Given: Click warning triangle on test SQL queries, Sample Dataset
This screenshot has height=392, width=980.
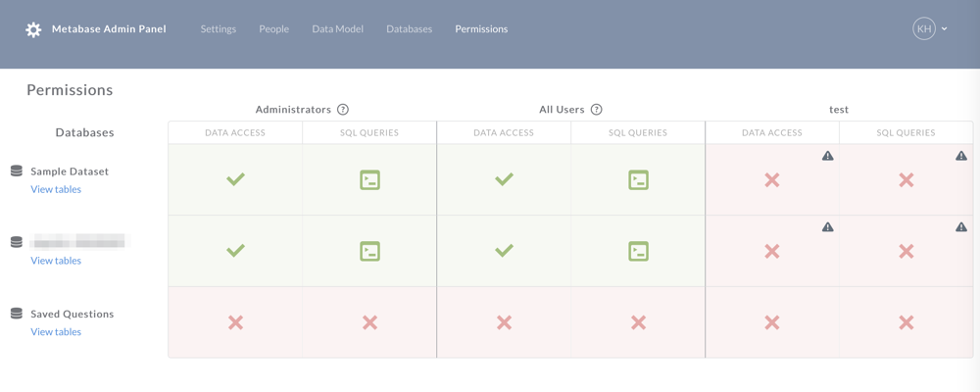Looking at the screenshot, I should pos(961,156).
